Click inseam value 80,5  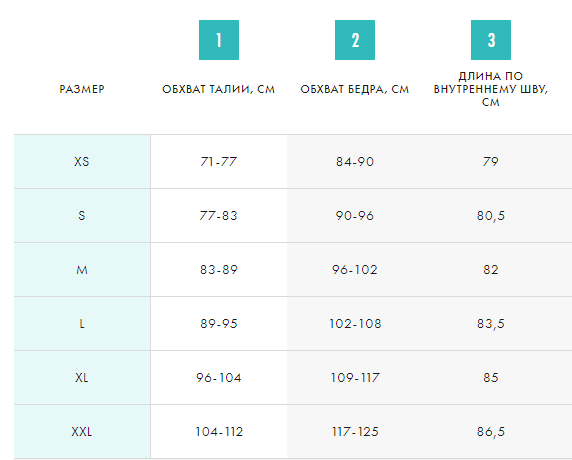(491, 216)
